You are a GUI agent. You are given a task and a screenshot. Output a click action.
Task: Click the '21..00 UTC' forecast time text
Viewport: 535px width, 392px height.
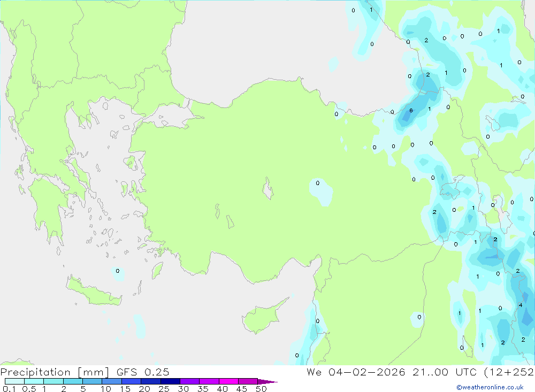point(445,372)
